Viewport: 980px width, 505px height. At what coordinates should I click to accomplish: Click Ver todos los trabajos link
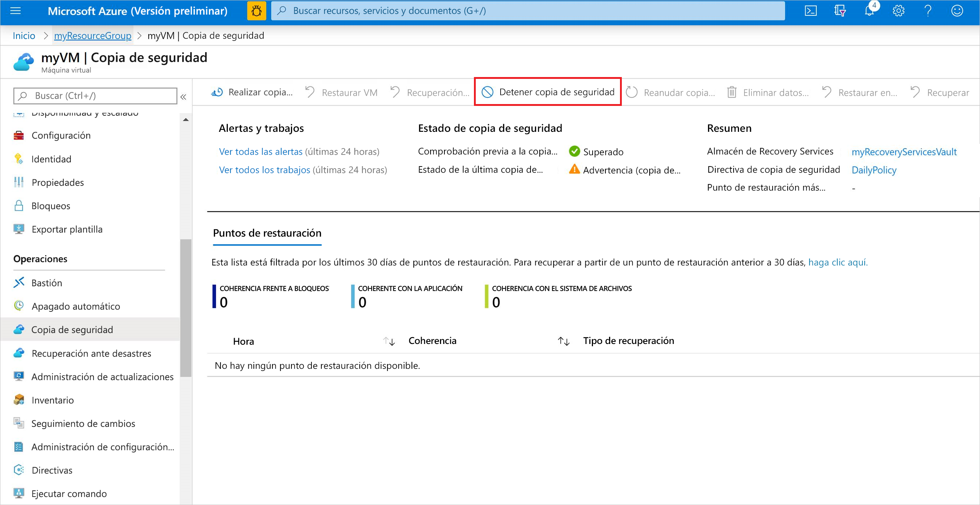264,170
